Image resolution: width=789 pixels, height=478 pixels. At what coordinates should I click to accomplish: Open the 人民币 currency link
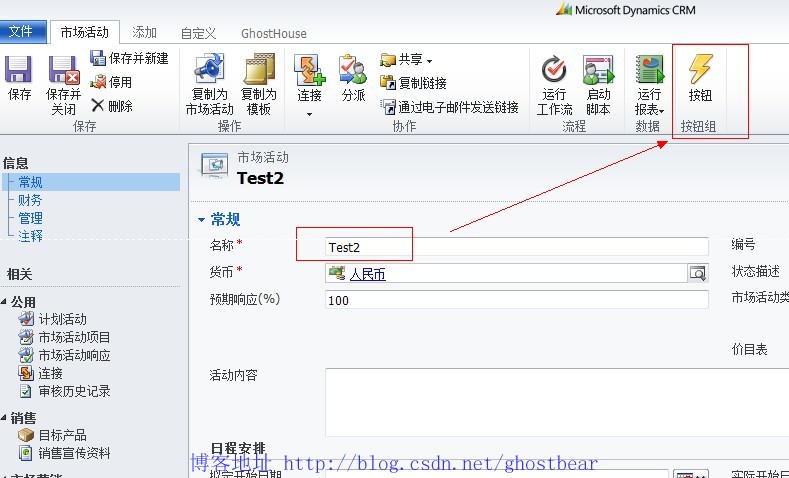(367, 274)
